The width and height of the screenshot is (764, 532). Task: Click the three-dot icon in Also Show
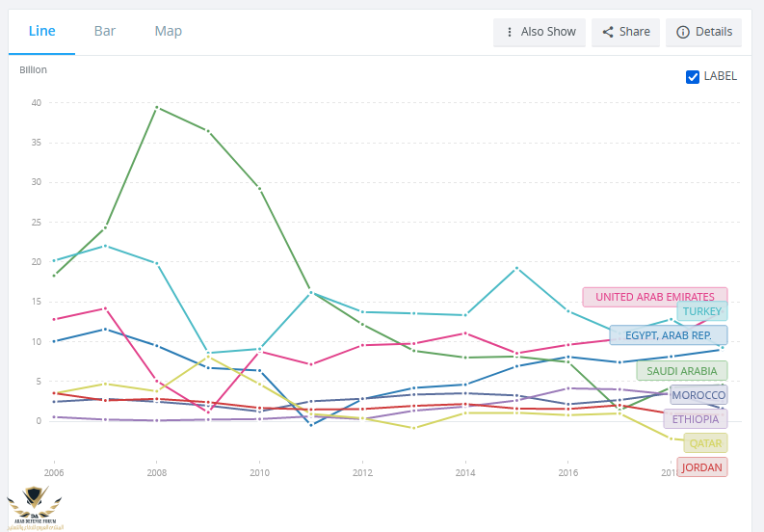click(509, 32)
